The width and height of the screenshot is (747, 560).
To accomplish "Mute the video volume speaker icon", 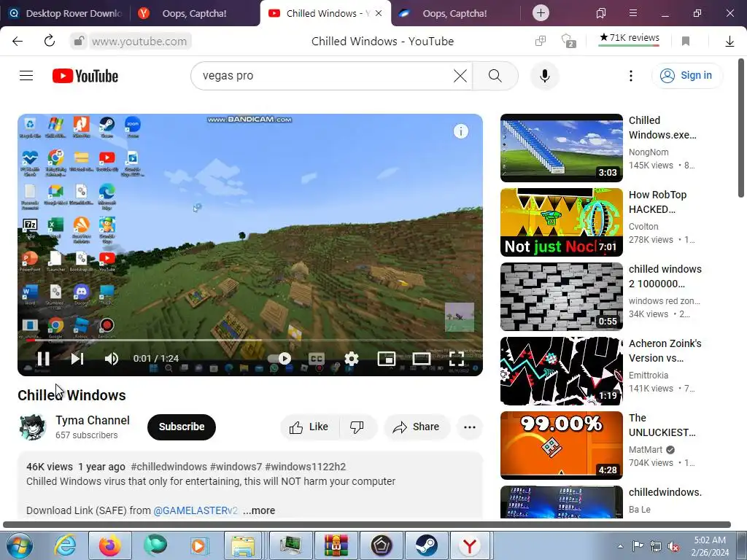I will click(x=111, y=358).
